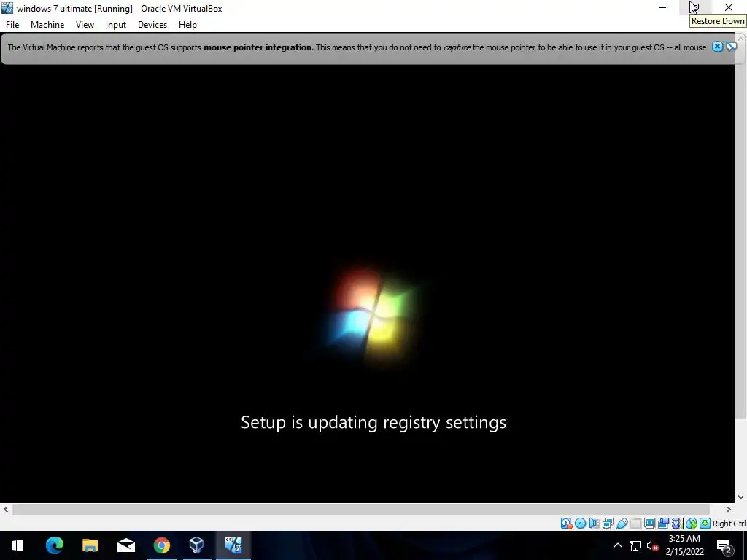Open the Help menu
This screenshot has width=747, height=560.
[187, 25]
